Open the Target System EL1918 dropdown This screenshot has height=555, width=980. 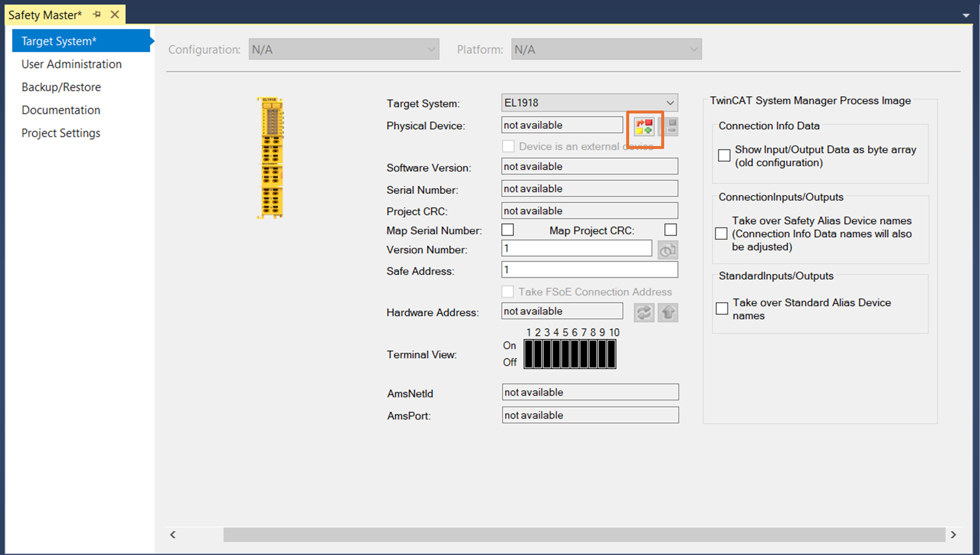pos(670,103)
